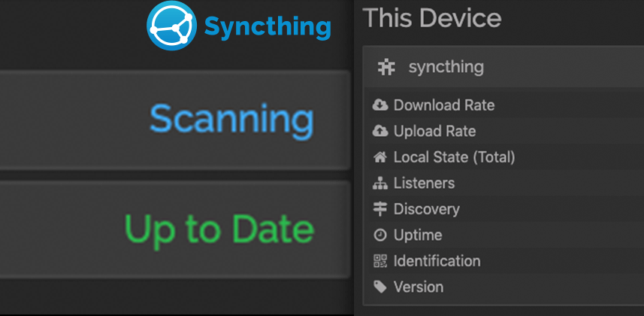Image resolution: width=644 pixels, height=316 pixels.
Task: Click the Uptime clock icon
Action: click(380, 235)
